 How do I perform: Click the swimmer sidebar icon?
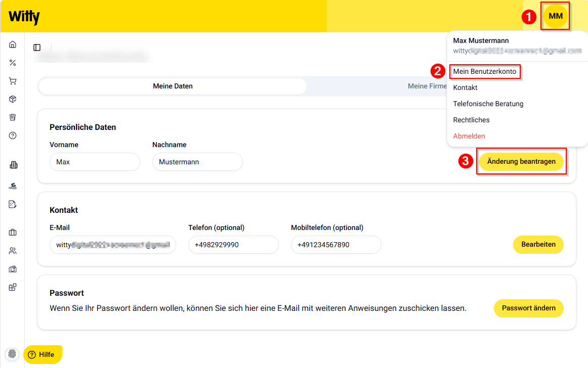tap(13, 186)
